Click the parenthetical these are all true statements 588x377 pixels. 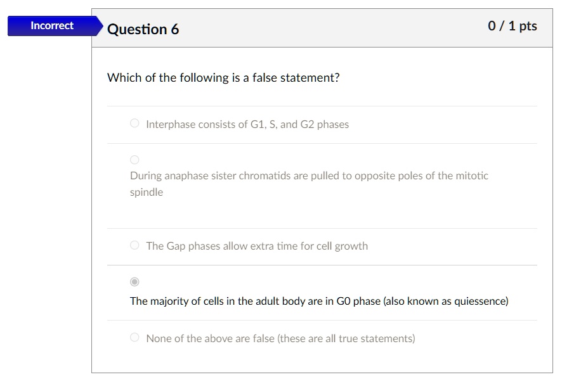coord(346,339)
